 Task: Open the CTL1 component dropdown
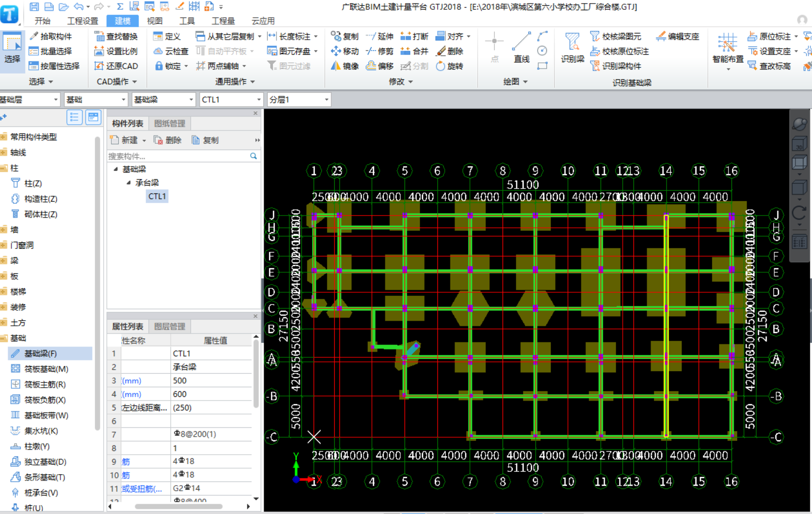point(231,100)
